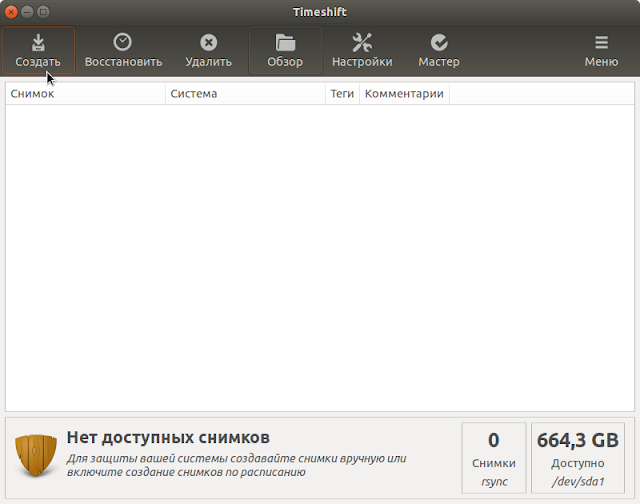Viewport: 640px width, 504px height.
Task: Delete snapshot using Удалить button
Action: (209, 51)
